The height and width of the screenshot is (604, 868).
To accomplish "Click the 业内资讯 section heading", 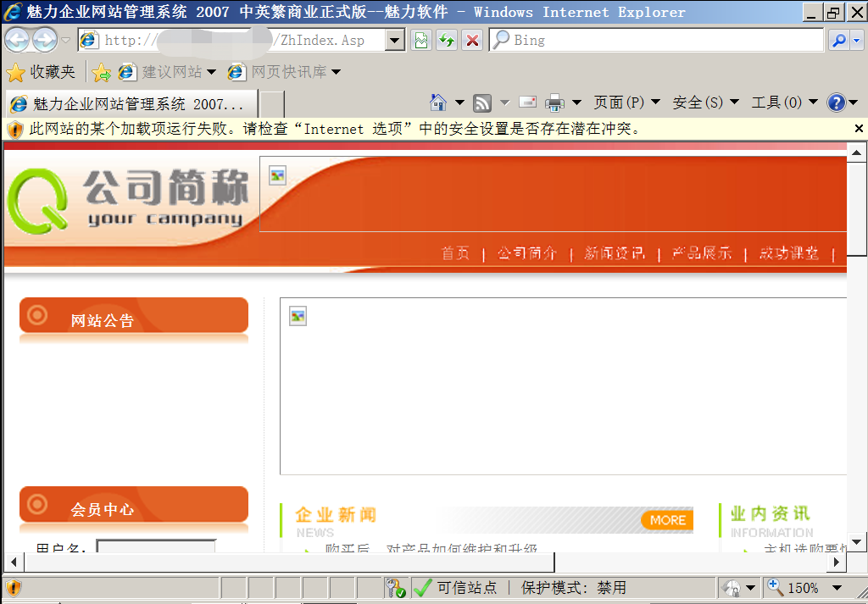I will coord(770,513).
